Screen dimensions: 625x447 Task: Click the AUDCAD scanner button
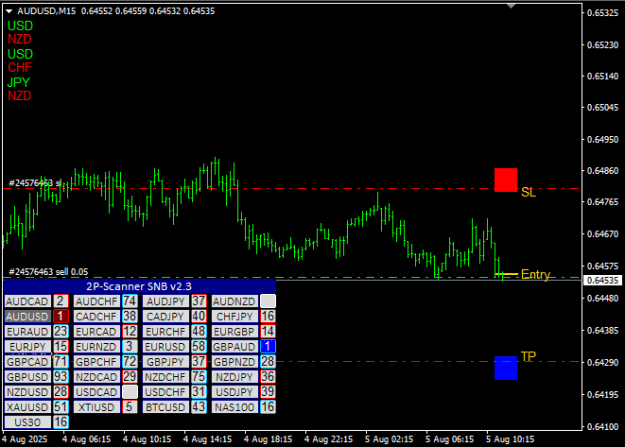28,301
